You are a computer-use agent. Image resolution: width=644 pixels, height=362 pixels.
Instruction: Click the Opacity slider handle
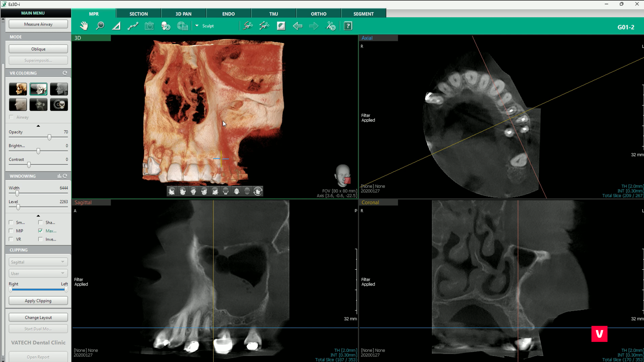(49, 137)
